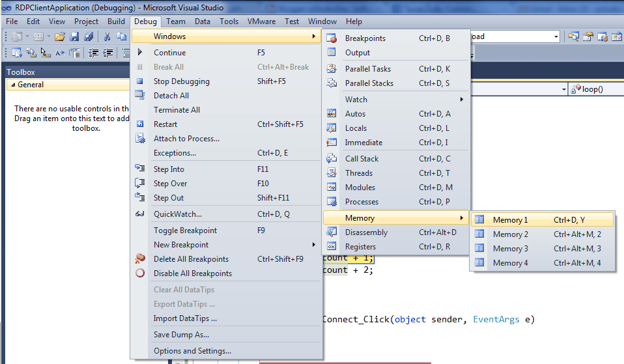
Task: Open the VMware menu
Action: [261, 21]
